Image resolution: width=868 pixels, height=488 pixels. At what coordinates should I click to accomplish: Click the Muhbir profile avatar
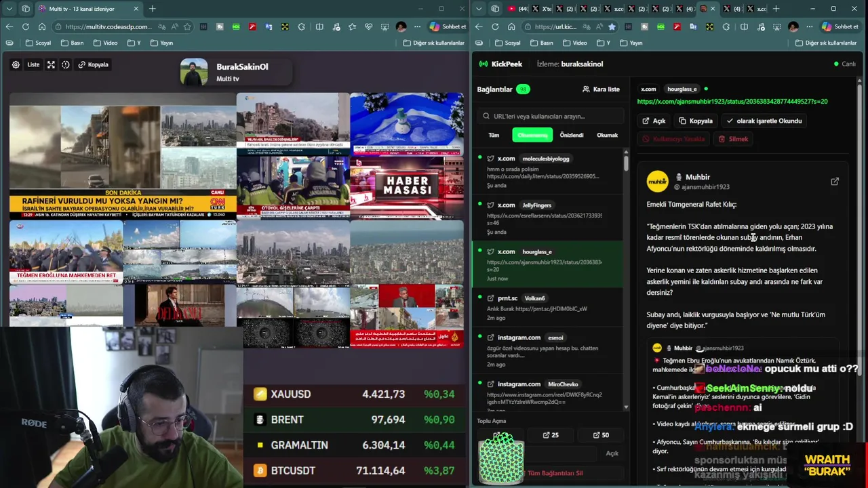657,182
